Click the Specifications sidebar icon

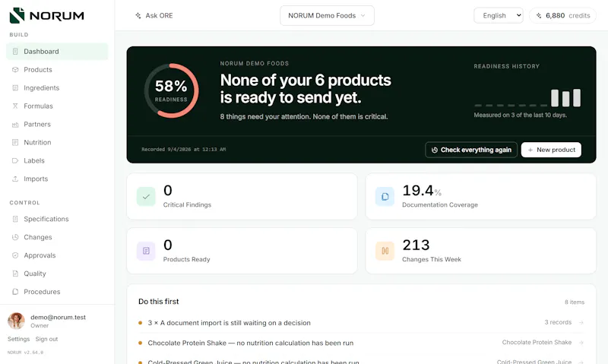click(x=15, y=219)
